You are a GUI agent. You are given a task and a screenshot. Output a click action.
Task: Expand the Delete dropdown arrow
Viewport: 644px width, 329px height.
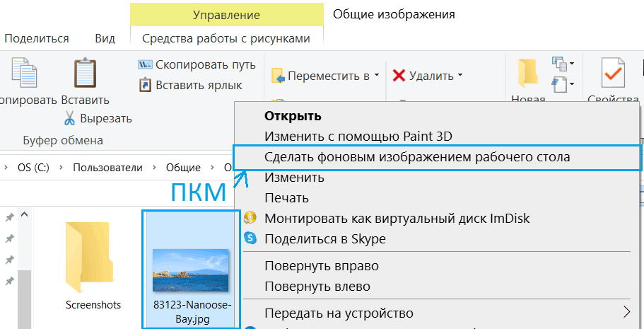(x=460, y=75)
